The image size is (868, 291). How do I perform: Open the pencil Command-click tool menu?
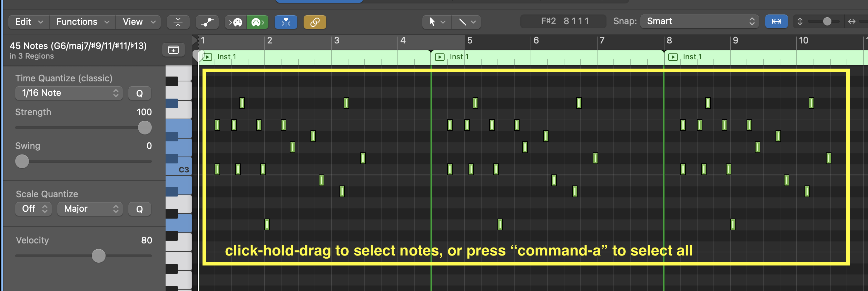click(466, 22)
